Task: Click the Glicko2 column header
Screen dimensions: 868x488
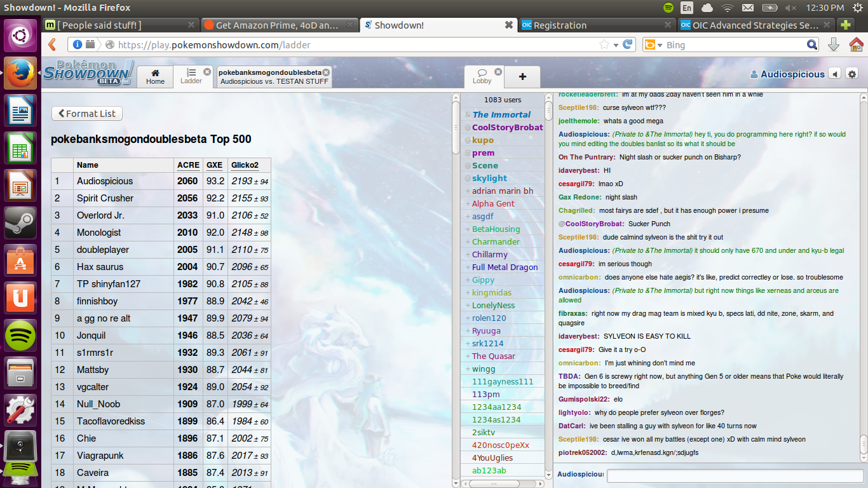Action: [x=245, y=165]
